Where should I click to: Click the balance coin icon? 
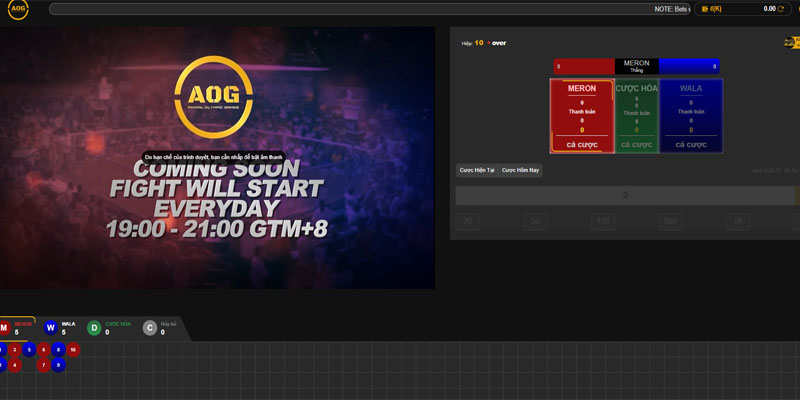tap(705, 9)
